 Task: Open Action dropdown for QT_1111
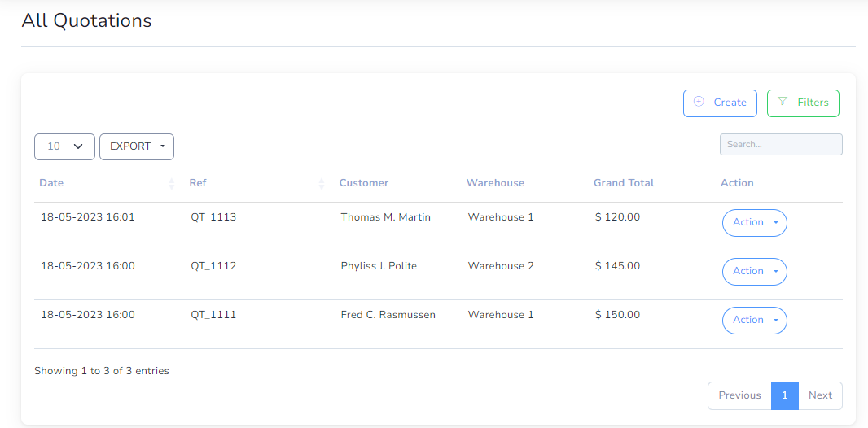point(755,320)
